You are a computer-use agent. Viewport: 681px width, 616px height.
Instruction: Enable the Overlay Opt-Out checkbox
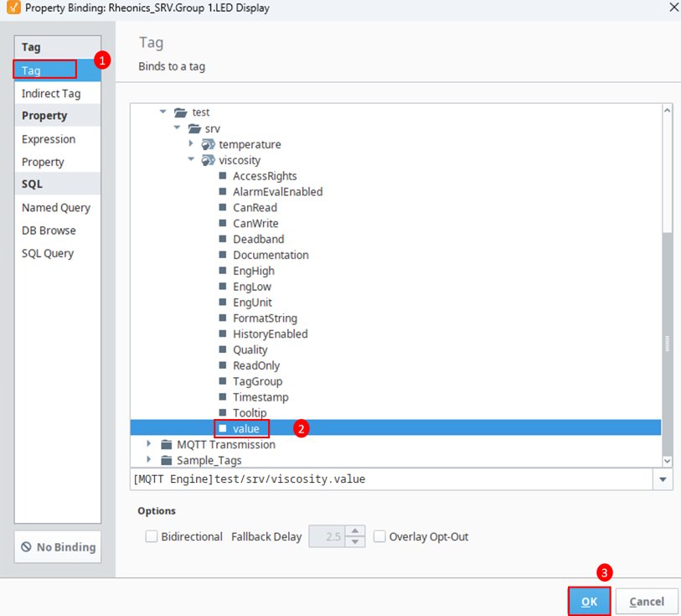(x=379, y=536)
